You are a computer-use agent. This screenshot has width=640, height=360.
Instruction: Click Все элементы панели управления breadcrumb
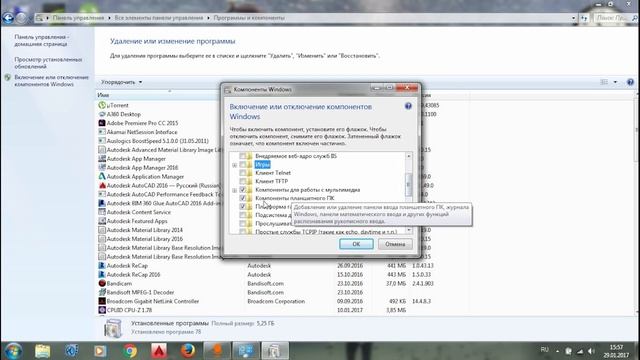click(159, 18)
